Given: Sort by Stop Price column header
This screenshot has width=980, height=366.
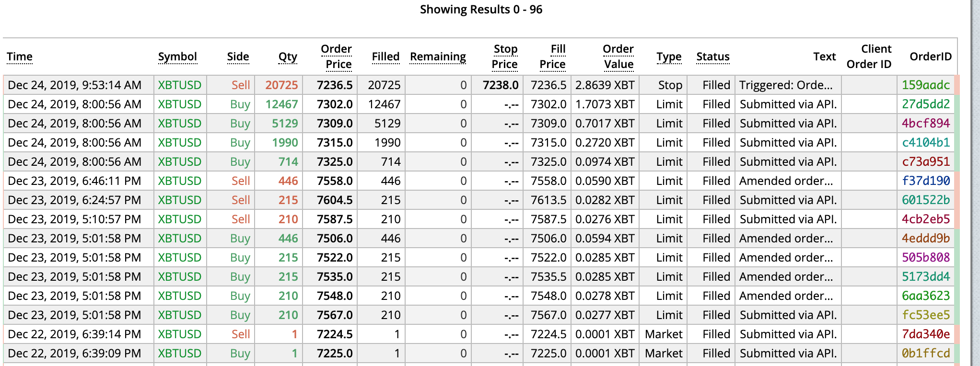Looking at the screenshot, I should (x=505, y=57).
